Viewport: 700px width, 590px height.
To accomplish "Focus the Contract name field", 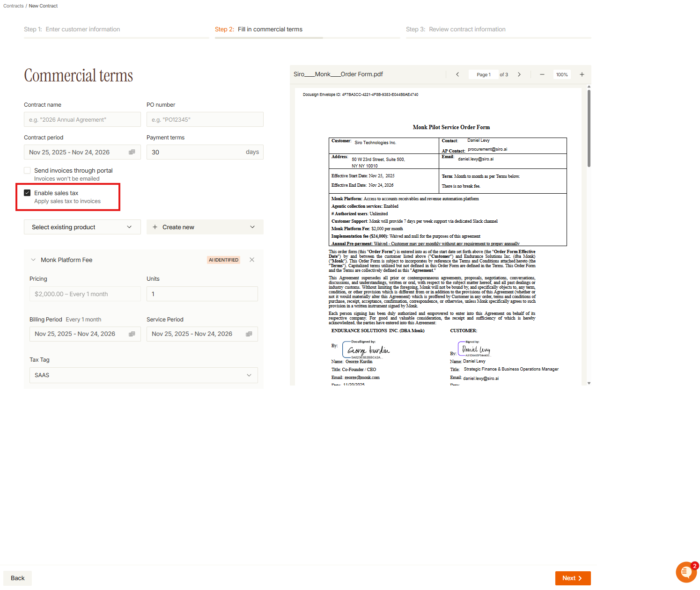I will [82, 119].
